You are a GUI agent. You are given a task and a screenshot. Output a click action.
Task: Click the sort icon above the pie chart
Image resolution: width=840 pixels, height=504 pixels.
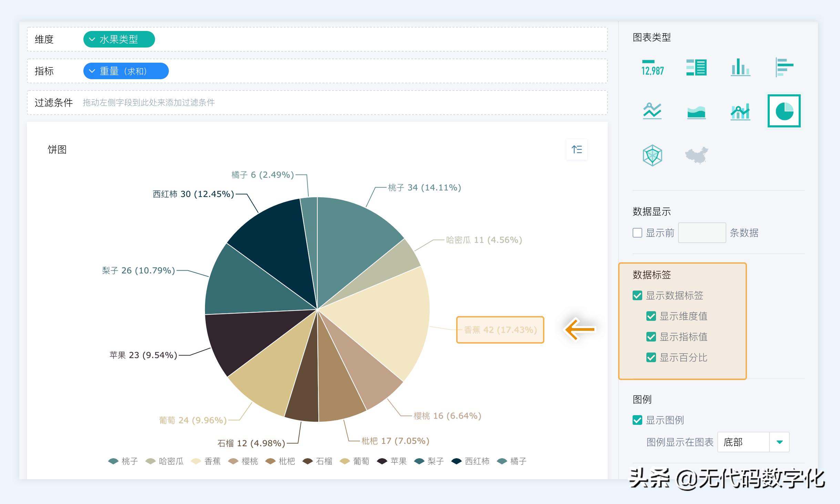pos(577,149)
